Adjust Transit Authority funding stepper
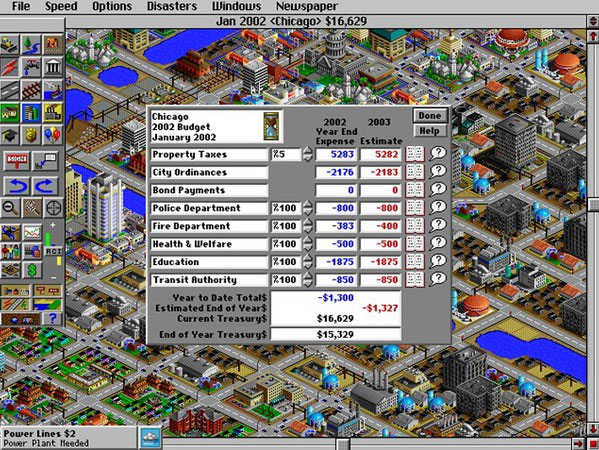This screenshot has width=599, height=450. [308, 280]
